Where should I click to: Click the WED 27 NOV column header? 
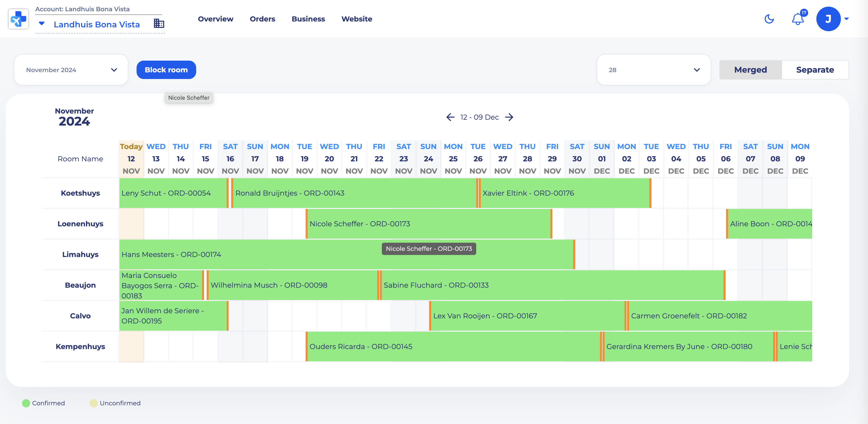pyautogui.click(x=502, y=158)
